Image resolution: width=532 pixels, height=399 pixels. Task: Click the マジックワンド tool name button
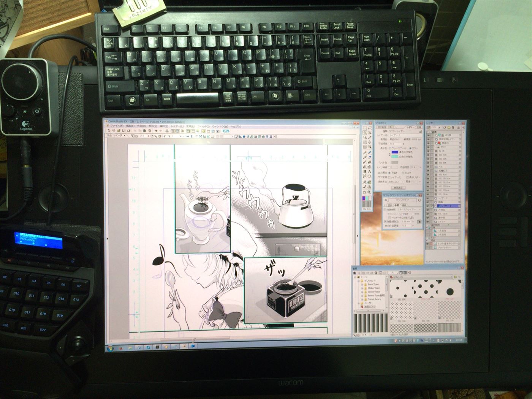point(402,199)
